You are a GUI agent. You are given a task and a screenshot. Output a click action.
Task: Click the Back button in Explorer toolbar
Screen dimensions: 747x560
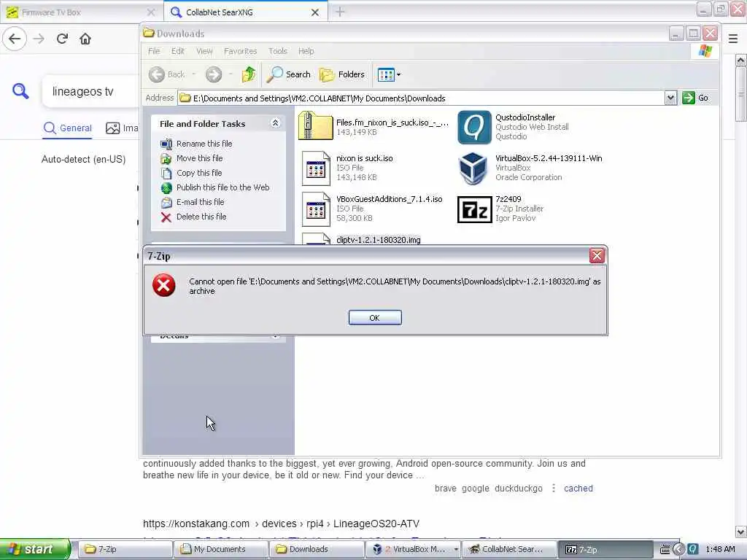(x=167, y=74)
